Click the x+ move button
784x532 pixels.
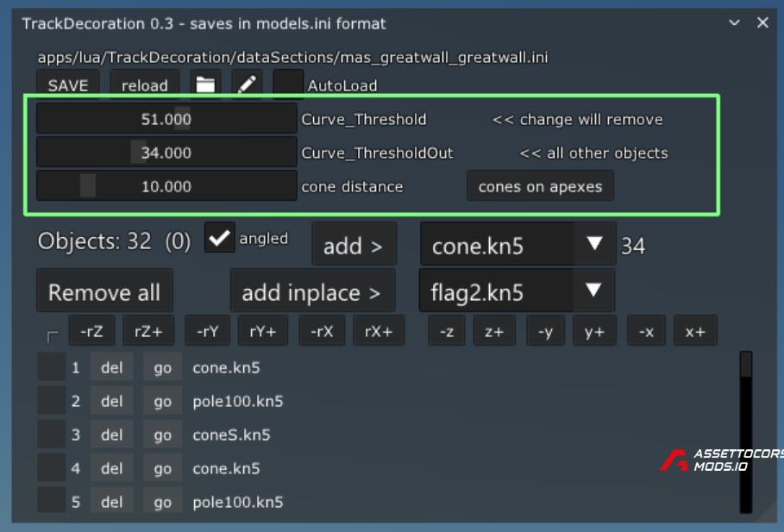[695, 330]
